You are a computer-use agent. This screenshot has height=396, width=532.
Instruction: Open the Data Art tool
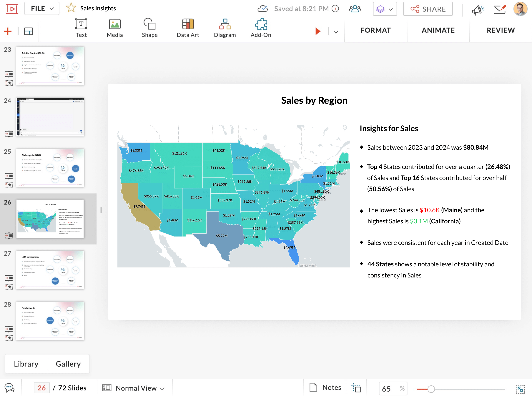pos(188,28)
